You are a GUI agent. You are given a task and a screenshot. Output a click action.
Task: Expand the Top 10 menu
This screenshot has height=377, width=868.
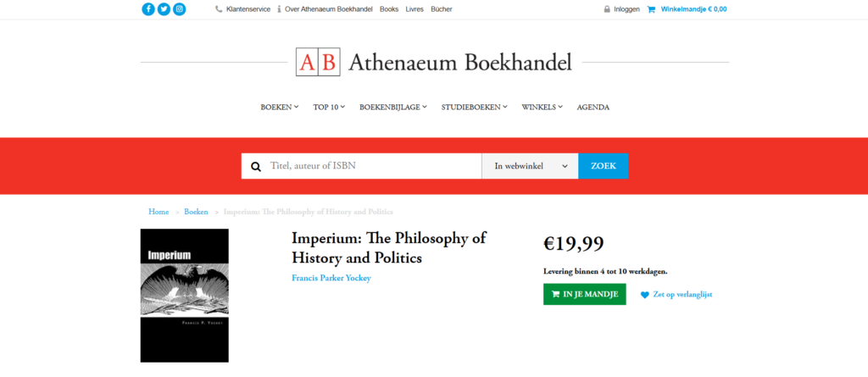click(329, 107)
